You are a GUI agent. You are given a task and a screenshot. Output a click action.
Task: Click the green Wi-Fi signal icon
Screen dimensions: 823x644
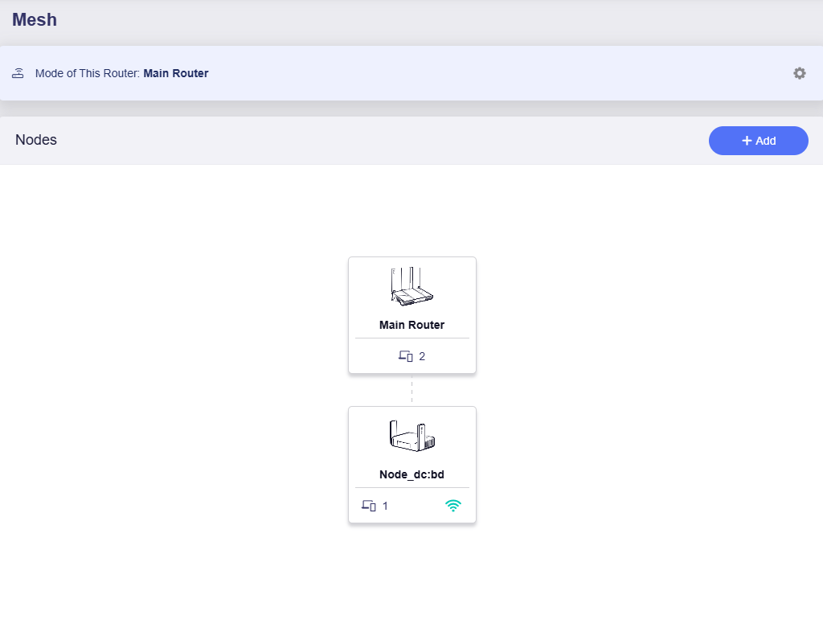coord(453,506)
